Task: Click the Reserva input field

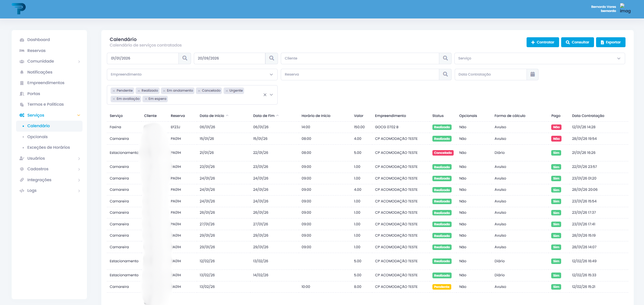Action: [x=360, y=74]
